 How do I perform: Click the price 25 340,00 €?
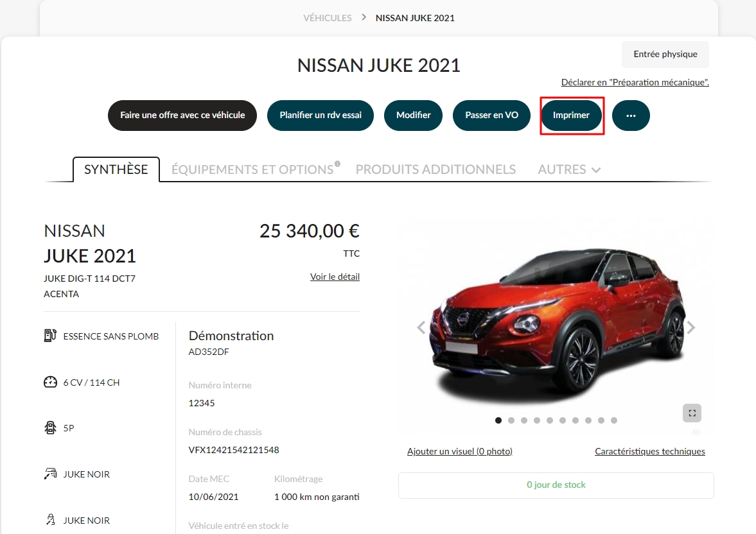[x=310, y=231]
